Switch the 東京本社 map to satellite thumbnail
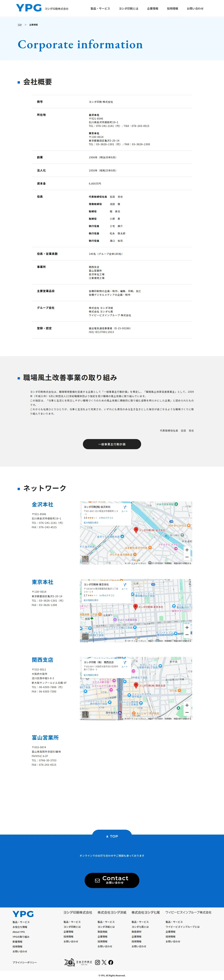The height and width of the screenshot is (980, 224). [85, 637]
